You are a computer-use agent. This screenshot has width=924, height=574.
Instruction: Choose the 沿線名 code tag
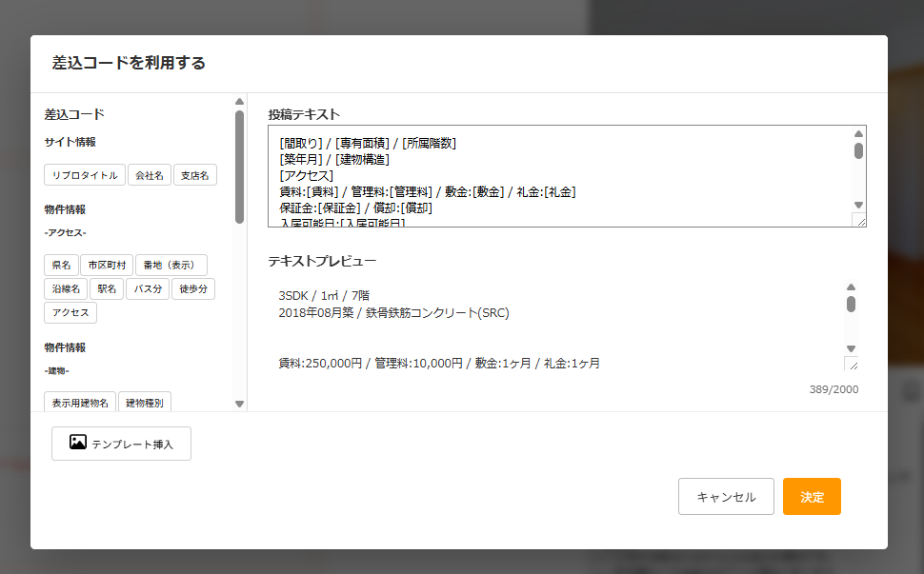click(66, 289)
